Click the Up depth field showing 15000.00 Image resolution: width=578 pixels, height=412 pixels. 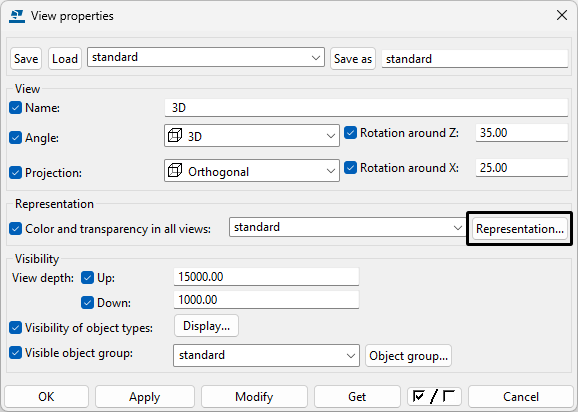tap(266, 277)
